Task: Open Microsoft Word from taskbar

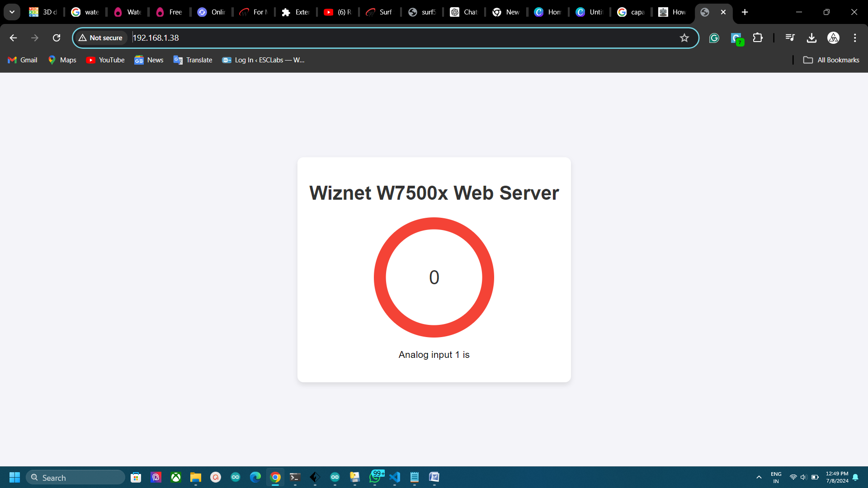Action: click(x=434, y=477)
